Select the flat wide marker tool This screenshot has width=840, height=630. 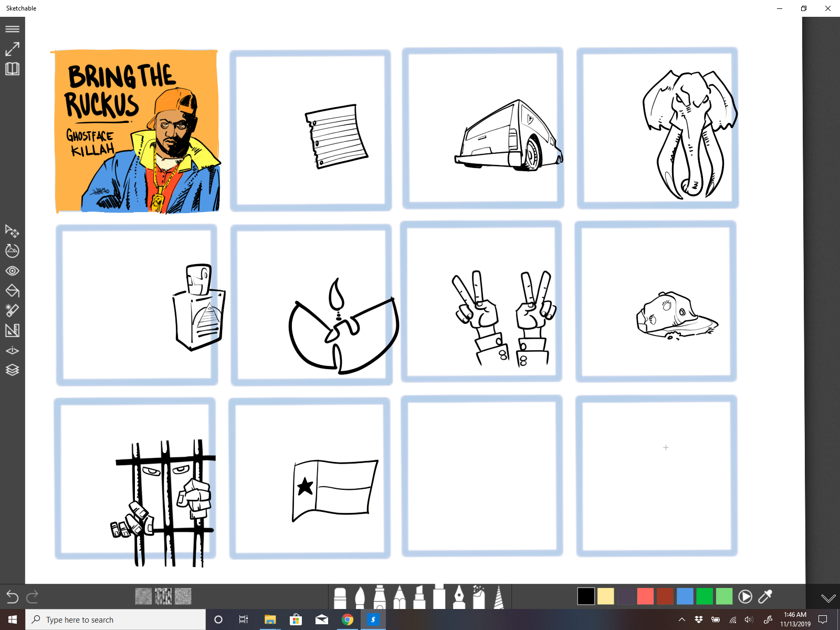[x=439, y=597]
